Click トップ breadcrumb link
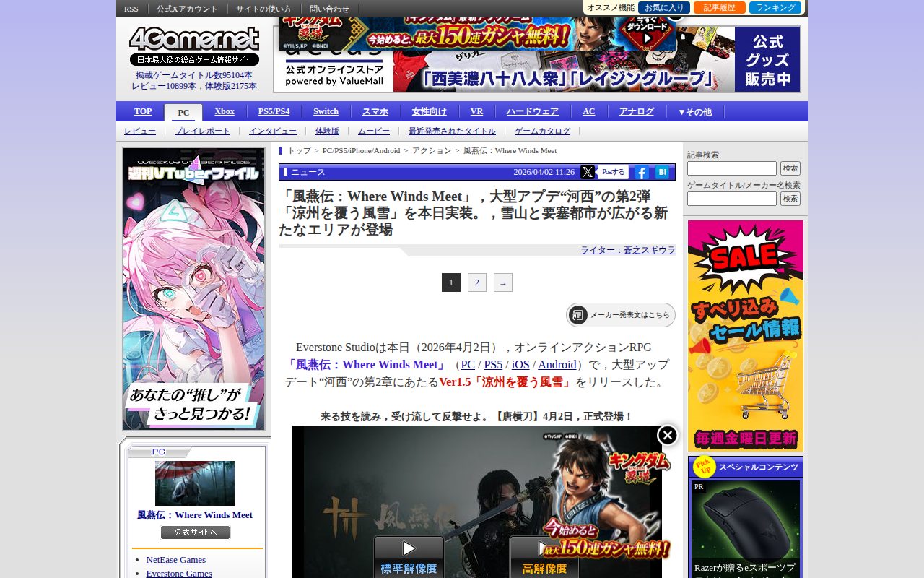The height and width of the screenshot is (578, 924). tap(300, 150)
